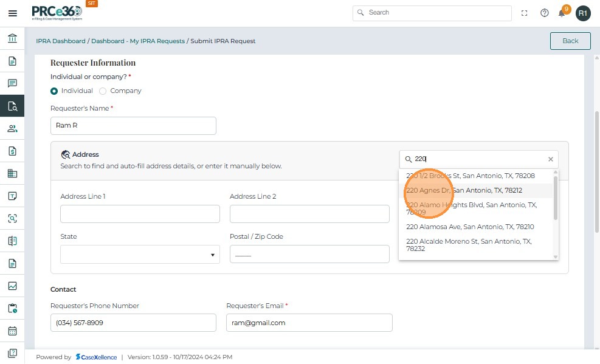This screenshot has height=364, width=600.
Task: Open the chat messages sidebar icon
Action: coord(12,83)
